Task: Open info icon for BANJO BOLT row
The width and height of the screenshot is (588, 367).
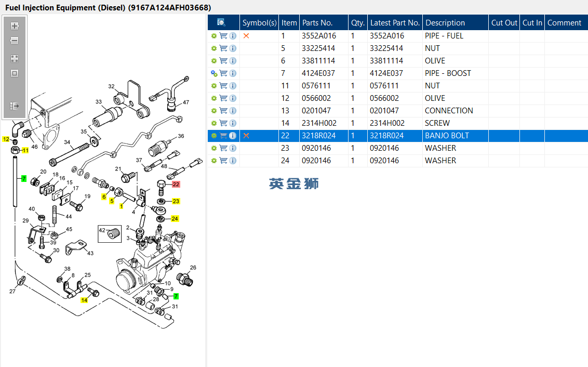Action: point(233,136)
